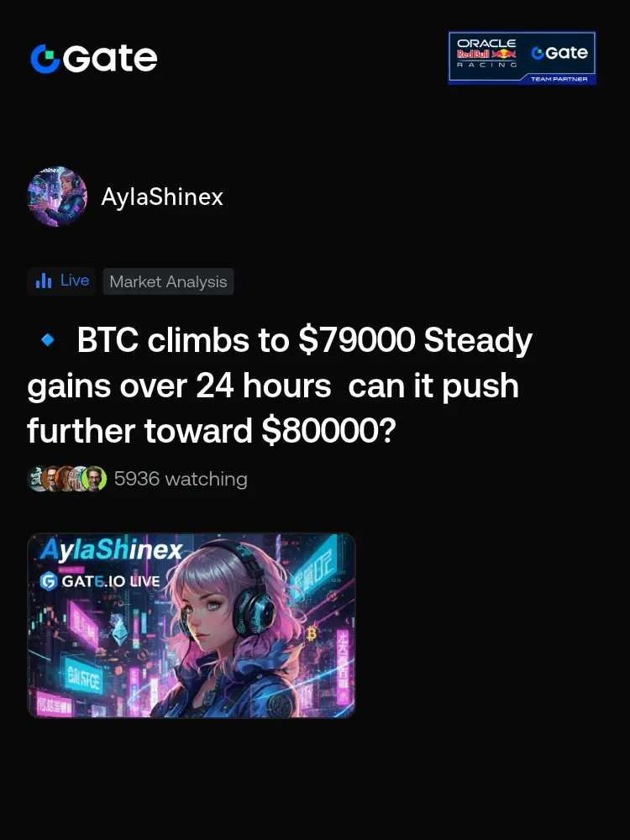
Task: Click the orange-background viewer avatar
Action: [x=65, y=479]
